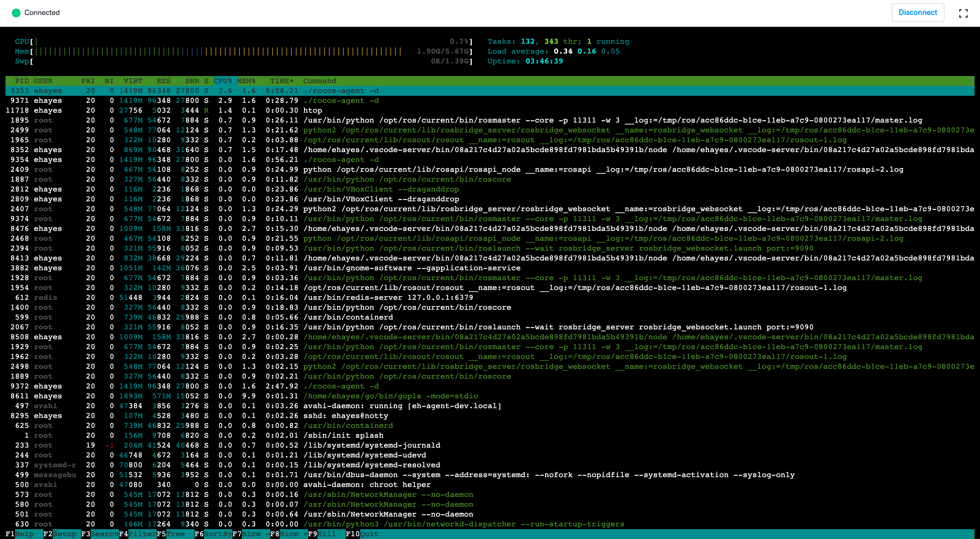Select the htop process PID 11718
This screenshot has width=980, height=539.
pos(490,110)
